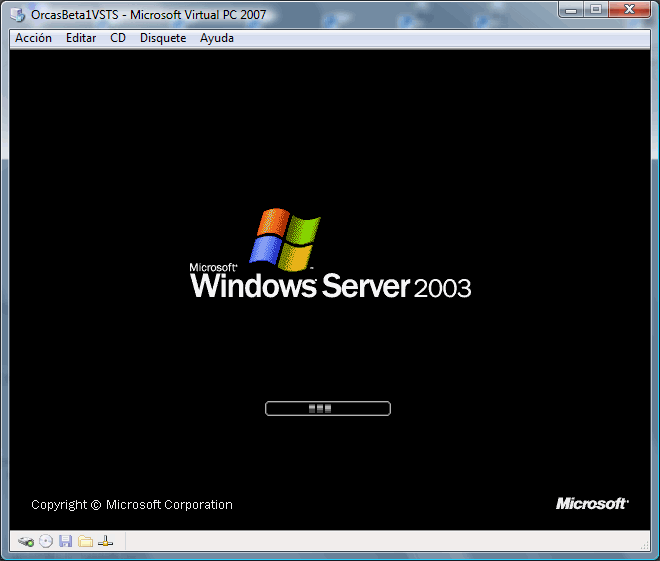
Task: Open the CD menu
Action: (x=118, y=38)
